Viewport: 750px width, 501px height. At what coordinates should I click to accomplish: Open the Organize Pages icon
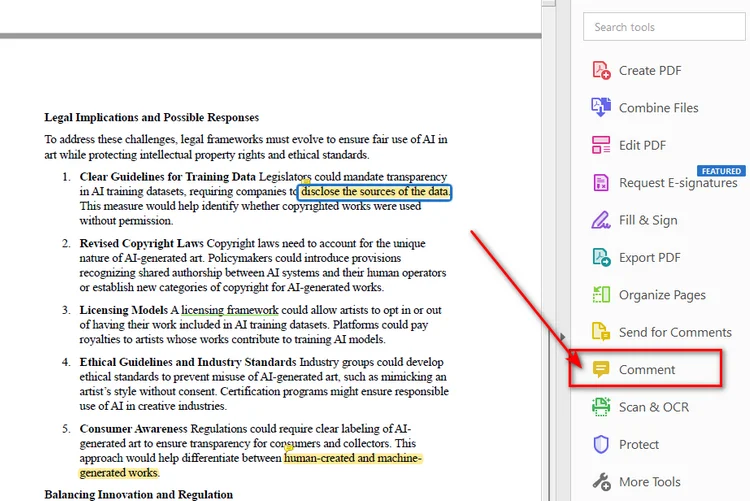point(601,294)
